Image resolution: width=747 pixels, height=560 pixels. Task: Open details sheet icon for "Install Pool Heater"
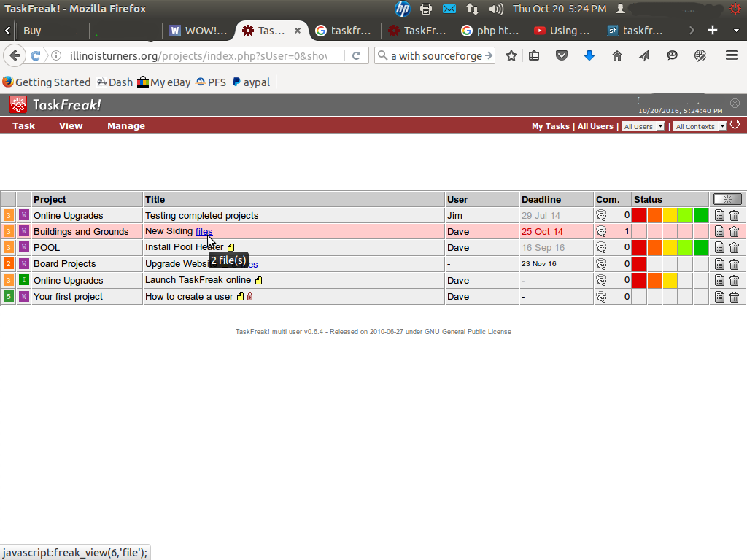pyautogui.click(x=719, y=247)
